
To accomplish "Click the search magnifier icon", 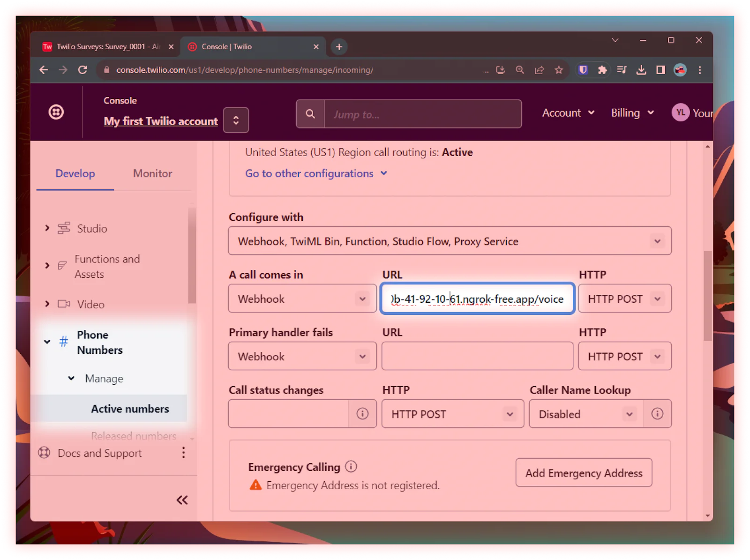I will point(310,114).
